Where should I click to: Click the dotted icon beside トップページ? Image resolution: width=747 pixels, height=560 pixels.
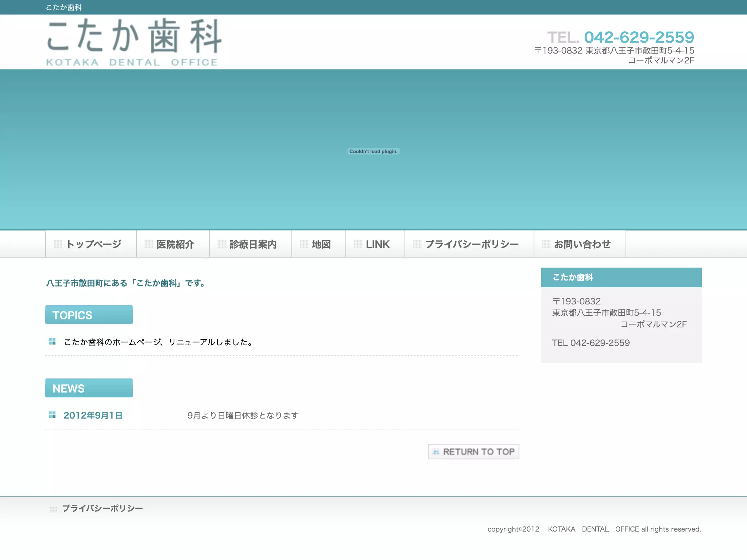[58, 244]
